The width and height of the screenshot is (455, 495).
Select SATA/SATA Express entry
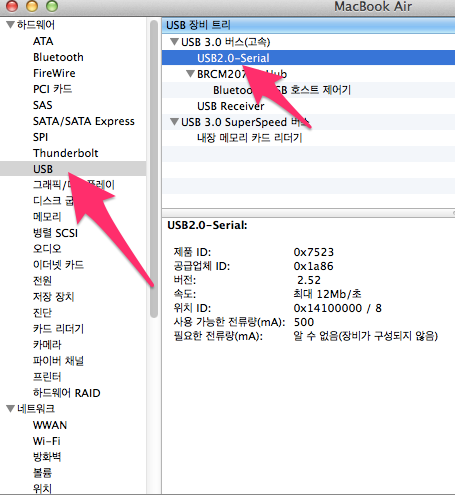[x=84, y=121]
